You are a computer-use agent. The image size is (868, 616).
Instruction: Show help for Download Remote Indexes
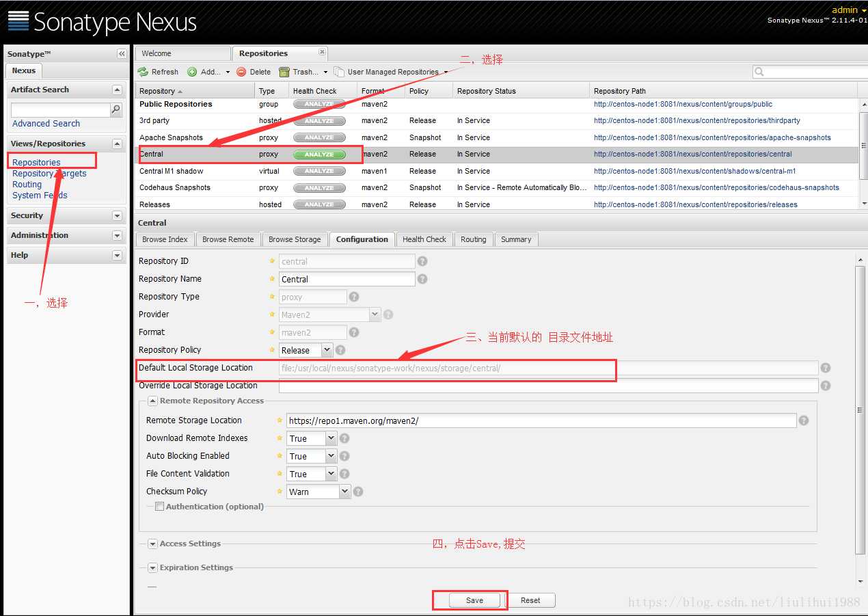click(x=344, y=438)
